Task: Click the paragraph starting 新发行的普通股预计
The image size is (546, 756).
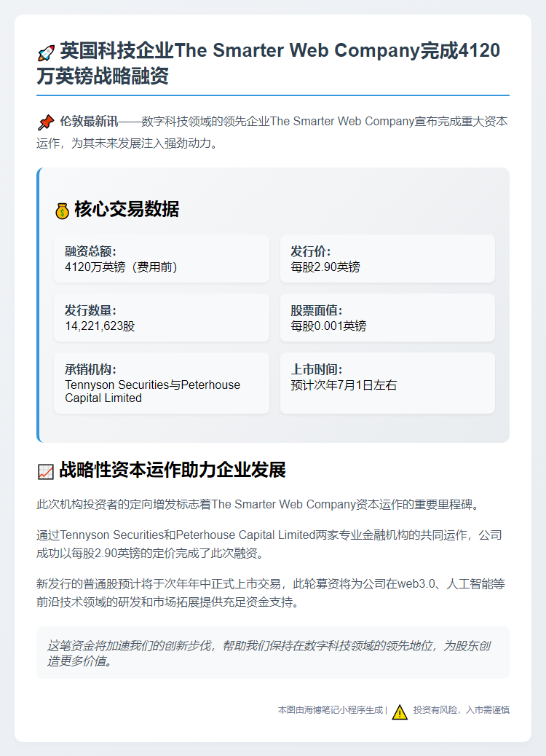Action: coord(271,593)
